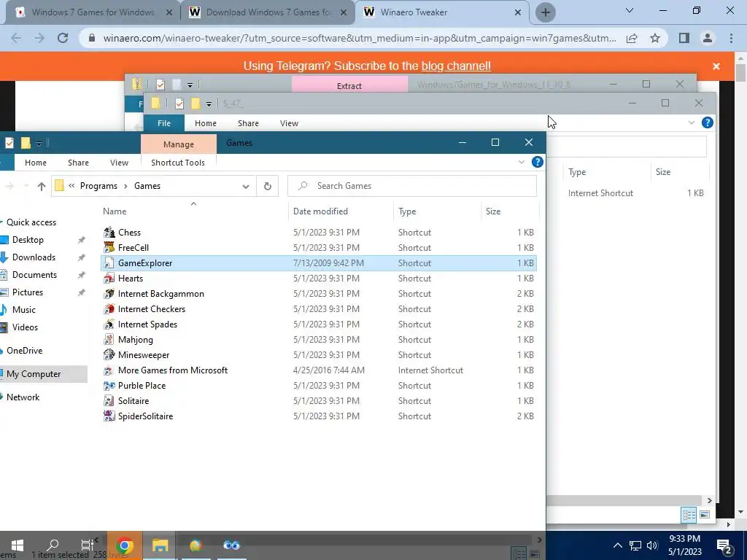747x560 pixels.
Task: Select the SpiderSolitaire game icon
Action: pyautogui.click(x=109, y=416)
